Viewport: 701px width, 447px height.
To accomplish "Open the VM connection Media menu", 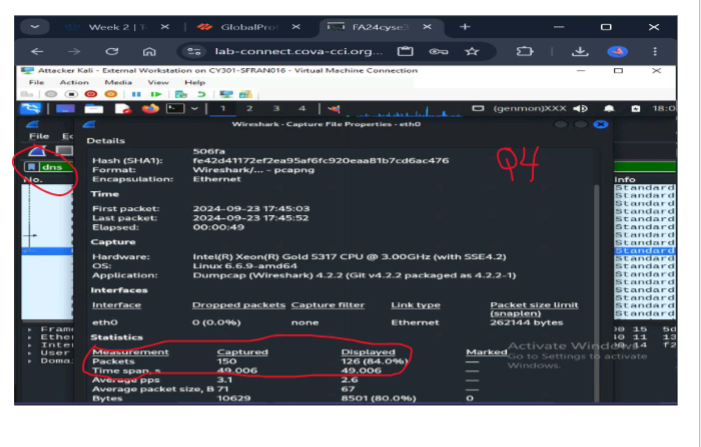I will 118,82.
